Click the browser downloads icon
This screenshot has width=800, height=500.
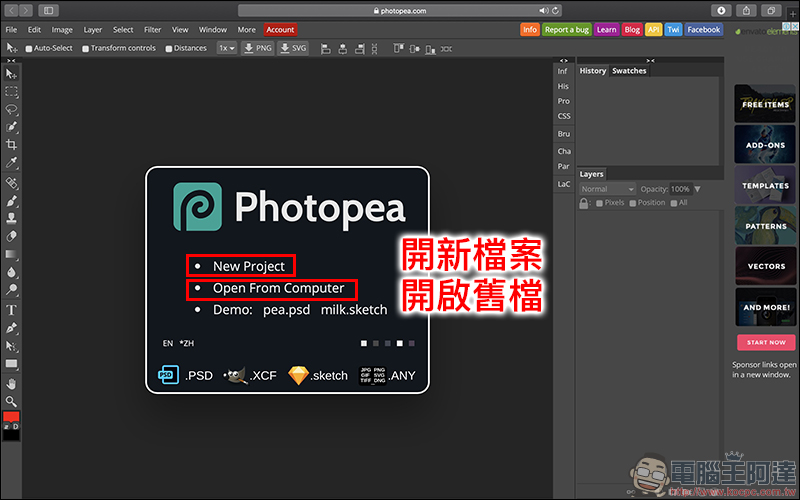[x=721, y=10]
